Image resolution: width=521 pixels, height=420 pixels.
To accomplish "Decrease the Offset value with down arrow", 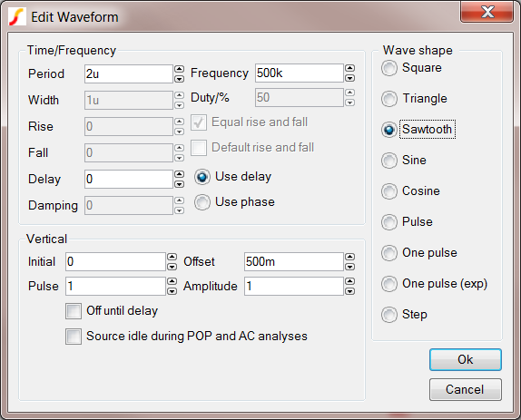I will [349, 267].
